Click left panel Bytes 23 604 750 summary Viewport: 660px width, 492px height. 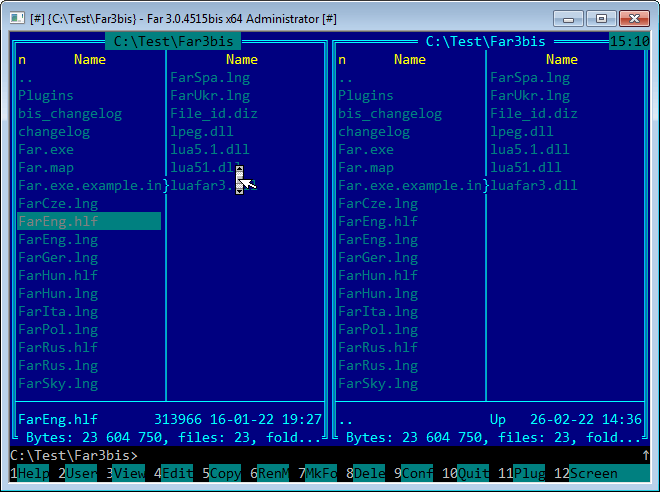173,437
